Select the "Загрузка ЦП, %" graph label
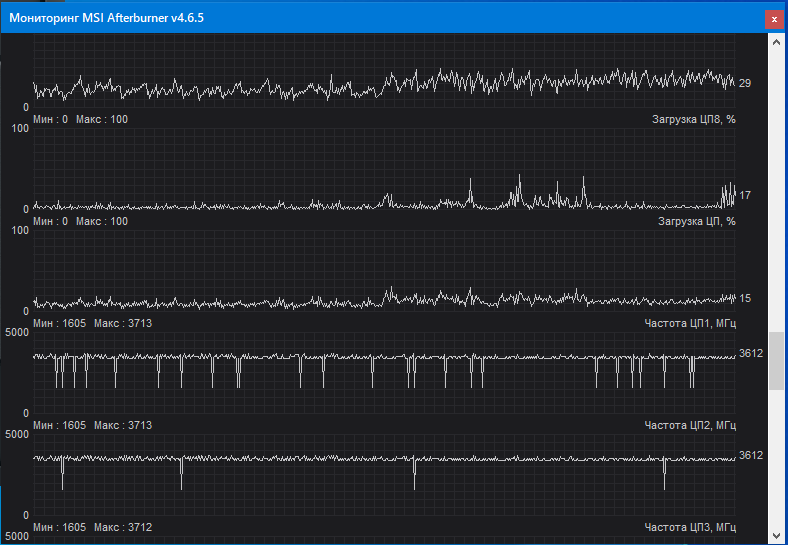Viewport: 788px width, 545px height. [697, 221]
